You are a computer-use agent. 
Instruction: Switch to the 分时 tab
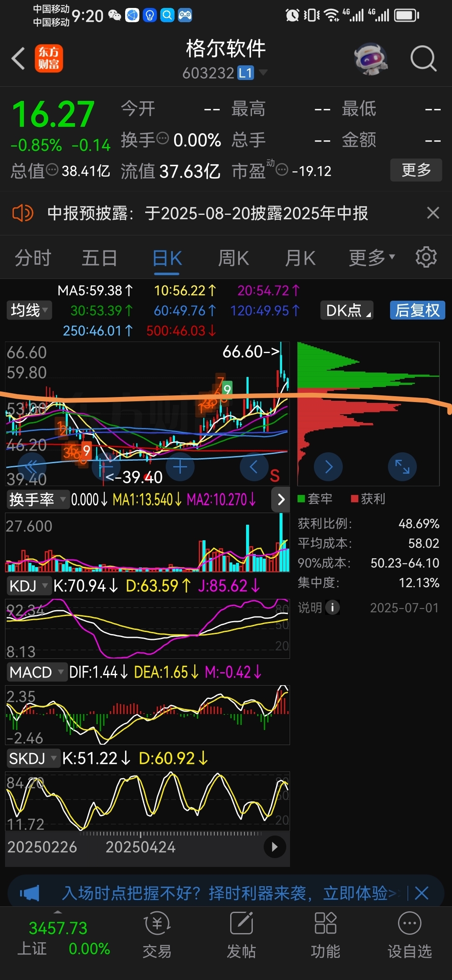pyautogui.click(x=33, y=258)
